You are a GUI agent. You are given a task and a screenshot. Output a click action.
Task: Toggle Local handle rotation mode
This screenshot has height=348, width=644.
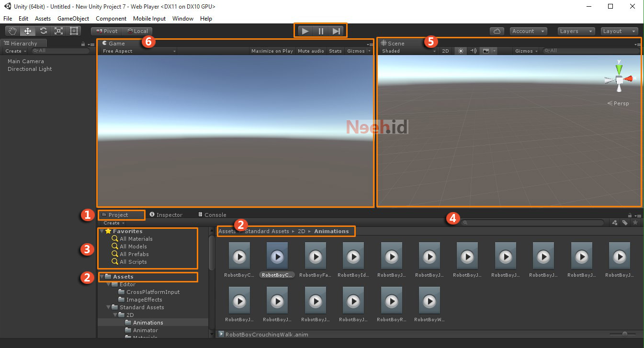[138, 31]
